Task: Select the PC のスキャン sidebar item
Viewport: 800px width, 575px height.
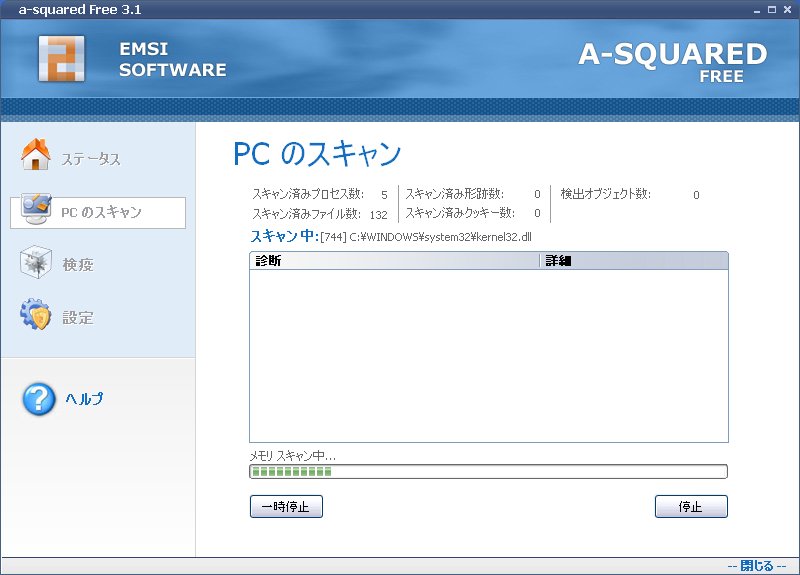Action: tap(98, 213)
